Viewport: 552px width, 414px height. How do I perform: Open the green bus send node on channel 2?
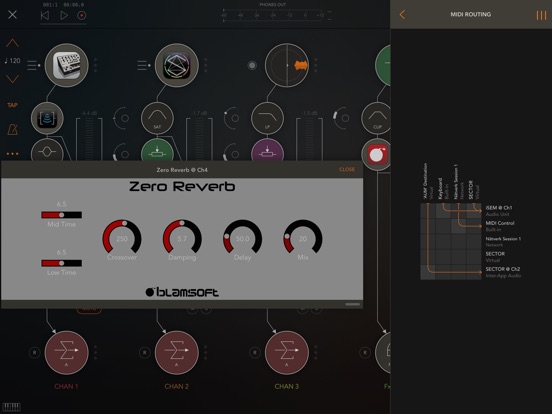pos(157,150)
